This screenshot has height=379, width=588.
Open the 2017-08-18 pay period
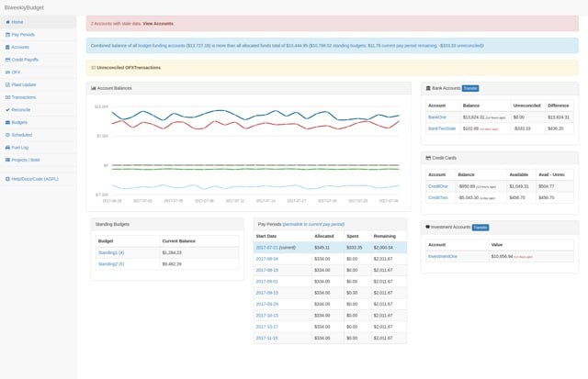click(267, 270)
